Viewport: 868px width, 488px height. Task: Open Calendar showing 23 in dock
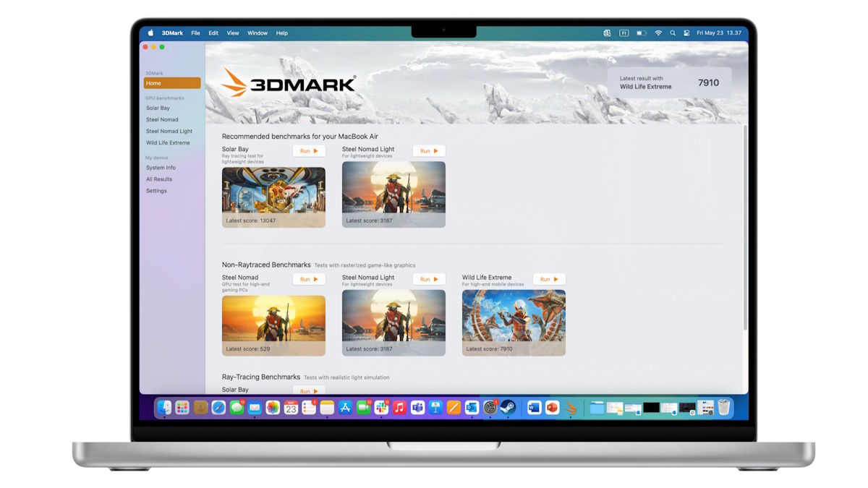(x=291, y=408)
